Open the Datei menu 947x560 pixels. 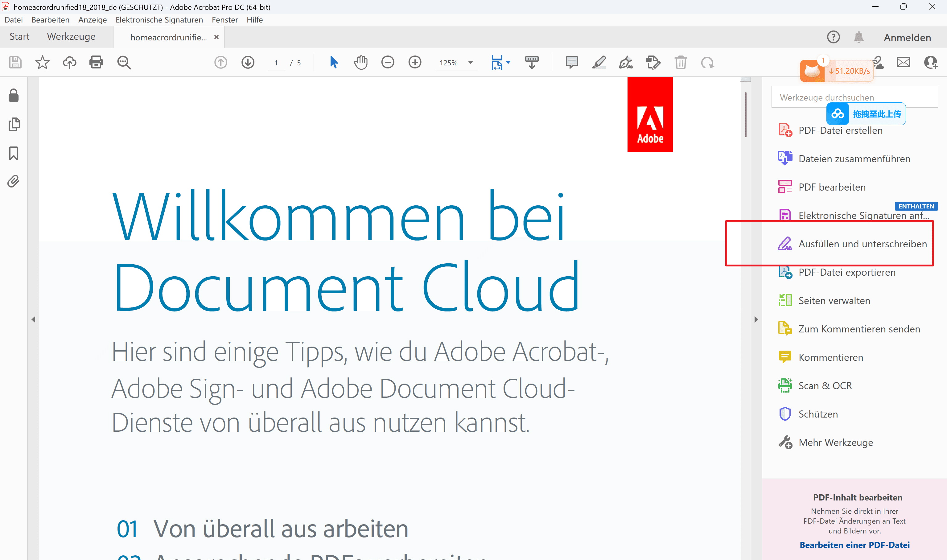[x=14, y=20]
